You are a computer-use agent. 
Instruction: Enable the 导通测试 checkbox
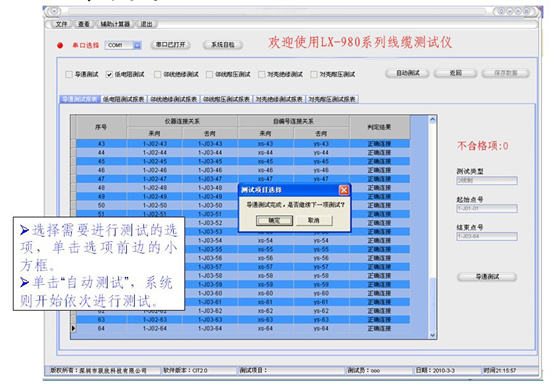click(69, 74)
